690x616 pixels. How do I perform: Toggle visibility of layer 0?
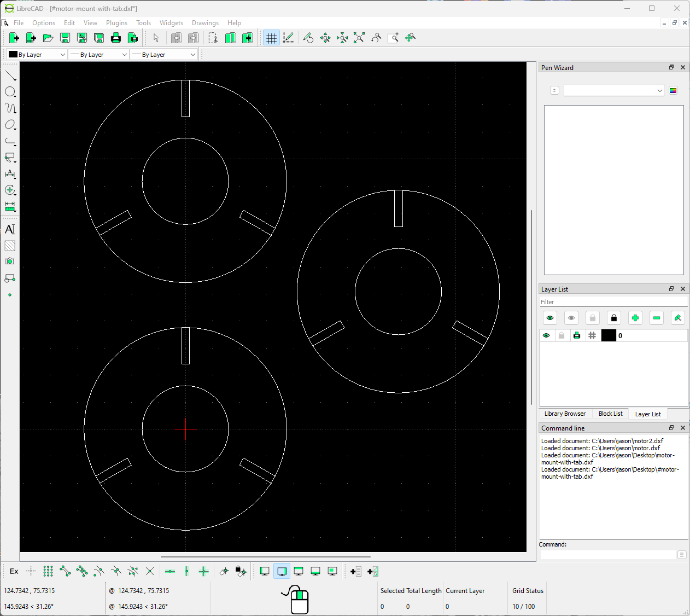(546, 335)
